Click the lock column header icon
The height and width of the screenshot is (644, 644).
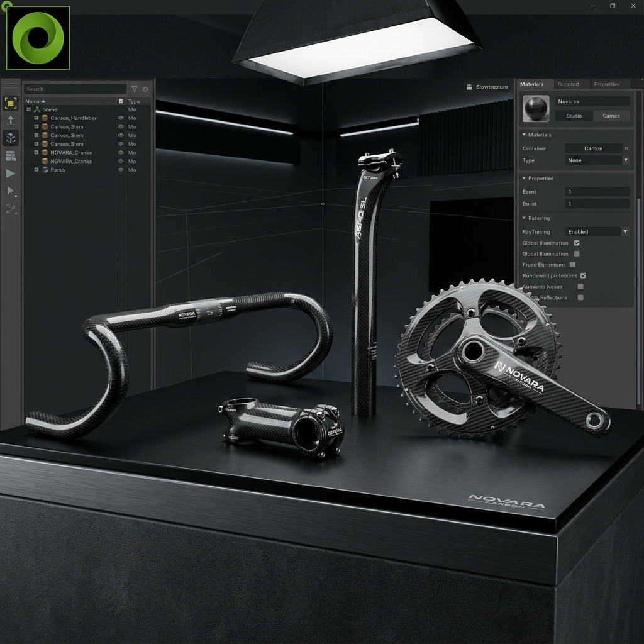coord(121,101)
